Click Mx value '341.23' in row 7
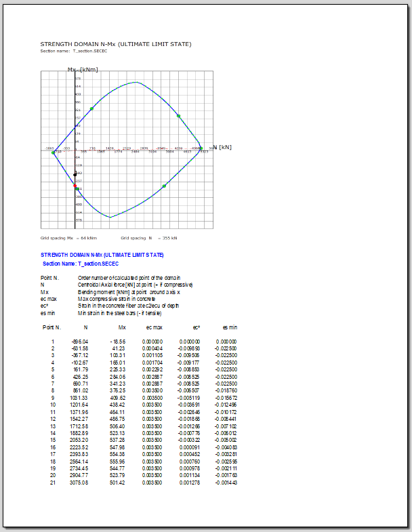The height and width of the screenshot is (532, 412). (117, 384)
